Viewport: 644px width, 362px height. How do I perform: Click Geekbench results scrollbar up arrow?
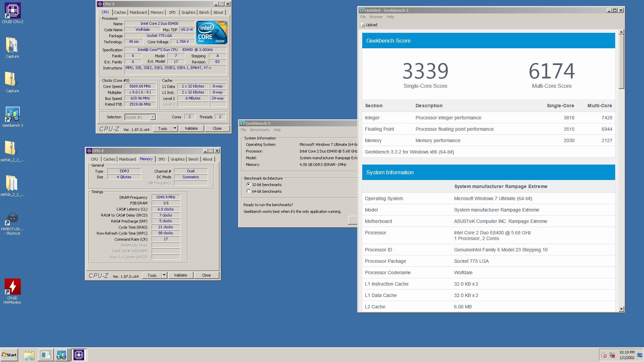[622, 32]
